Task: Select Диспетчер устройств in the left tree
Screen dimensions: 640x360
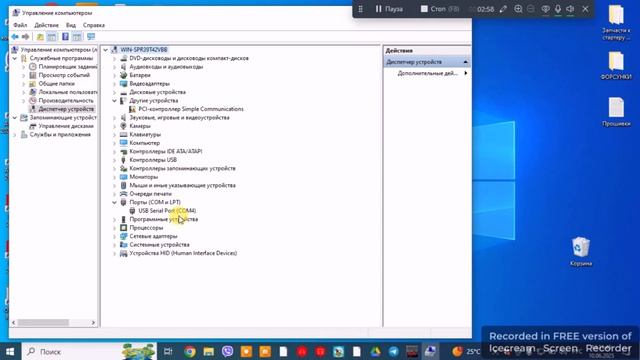Action: pyautogui.click(x=66, y=109)
